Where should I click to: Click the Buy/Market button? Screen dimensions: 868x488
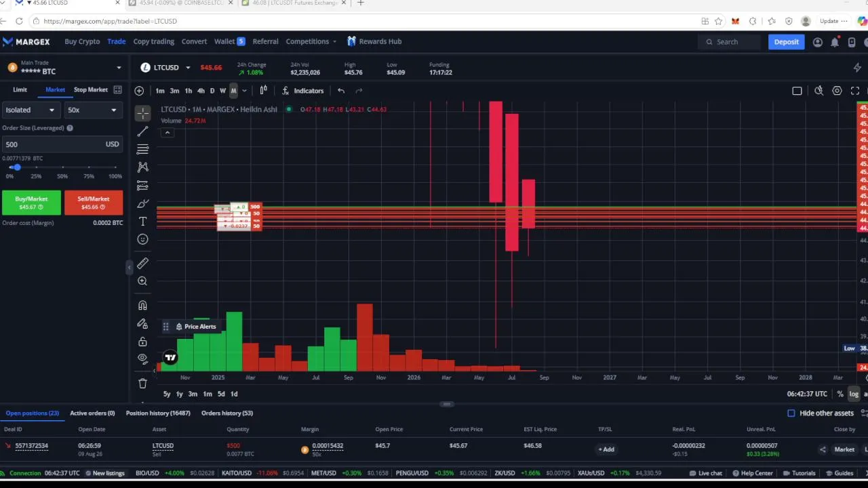pyautogui.click(x=31, y=203)
